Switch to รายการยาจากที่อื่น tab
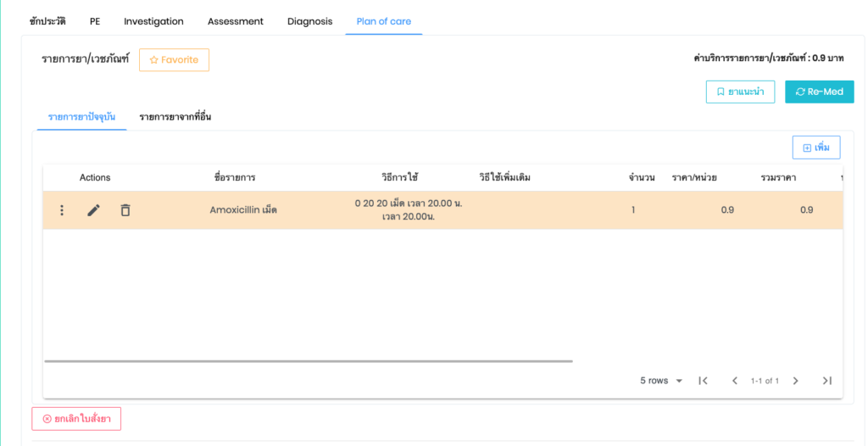The image size is (868, 446). click(x=175, y=117)
